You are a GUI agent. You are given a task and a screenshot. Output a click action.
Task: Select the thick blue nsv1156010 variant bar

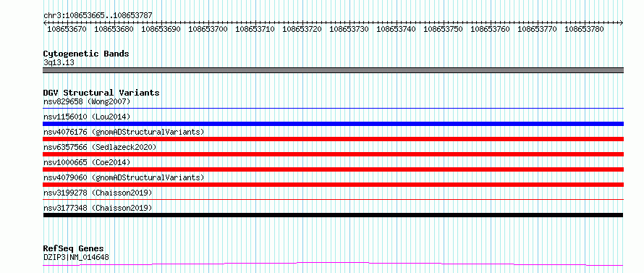point(333,124)
